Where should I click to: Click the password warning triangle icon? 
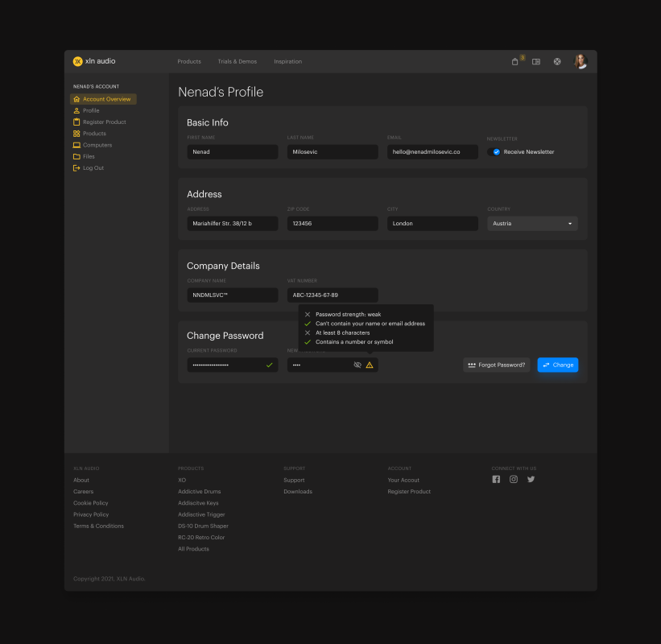pos(370,365)
